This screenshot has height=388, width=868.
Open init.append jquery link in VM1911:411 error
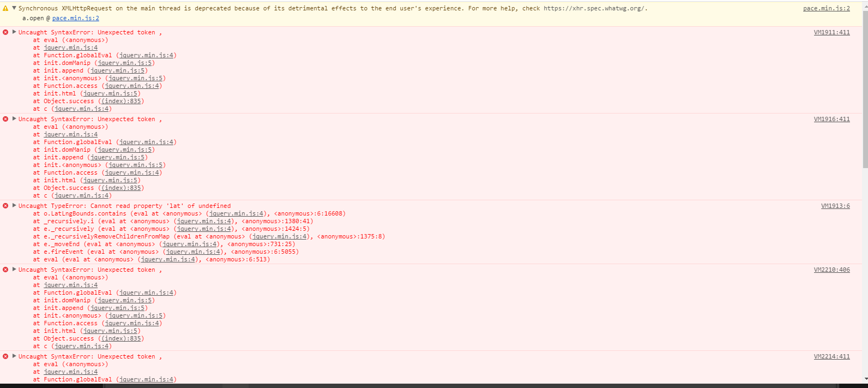click(x=118, y=70)
